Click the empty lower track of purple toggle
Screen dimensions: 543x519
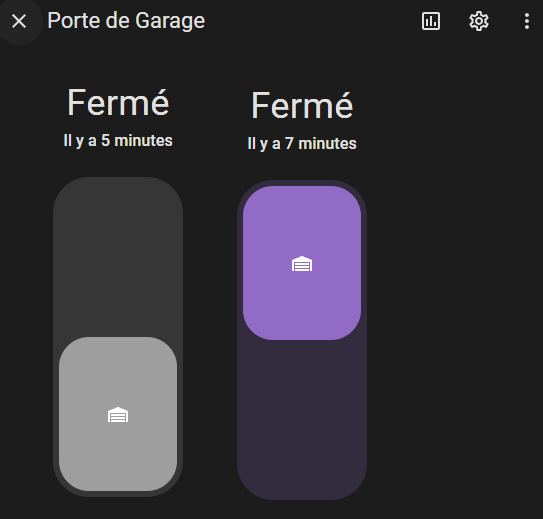302,420
